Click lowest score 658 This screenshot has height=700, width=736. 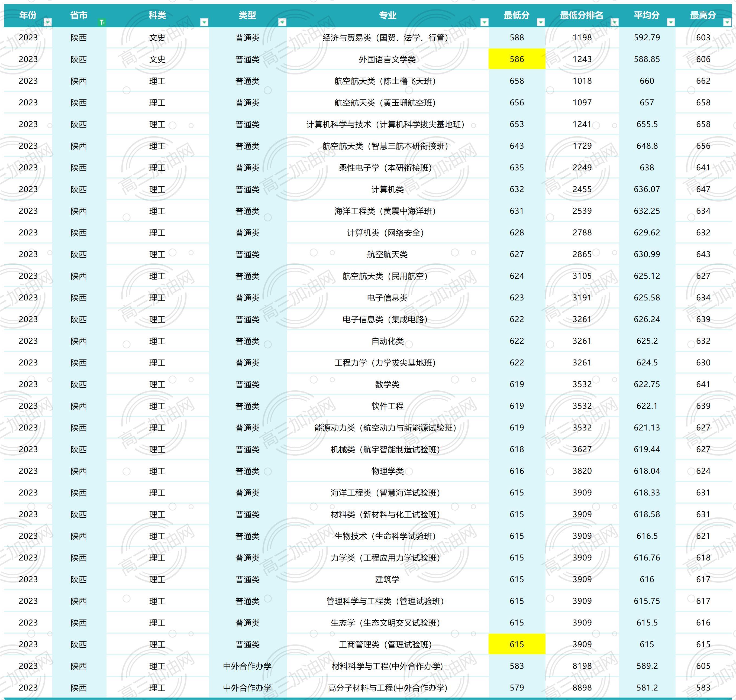517,81
